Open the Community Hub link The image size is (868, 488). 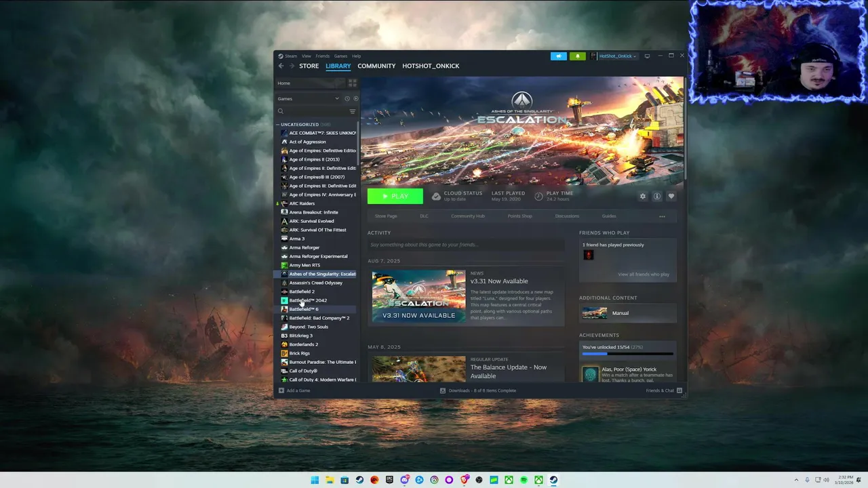point(468,216)
